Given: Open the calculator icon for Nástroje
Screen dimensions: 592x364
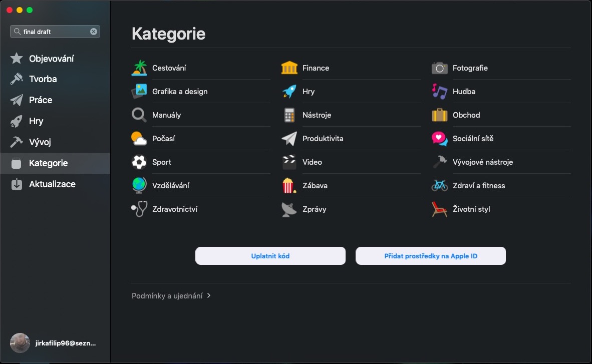Looking at the screenshot, I should [289, 115].
